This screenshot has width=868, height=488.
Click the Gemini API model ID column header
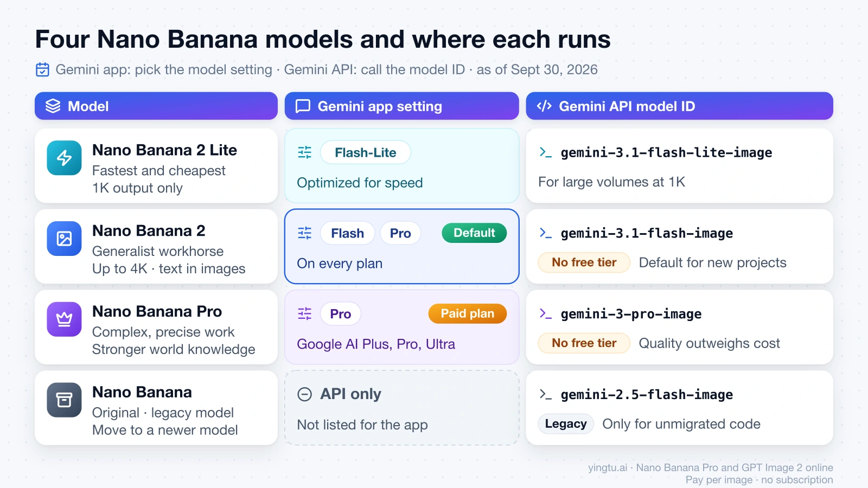[x=679, y=106]
